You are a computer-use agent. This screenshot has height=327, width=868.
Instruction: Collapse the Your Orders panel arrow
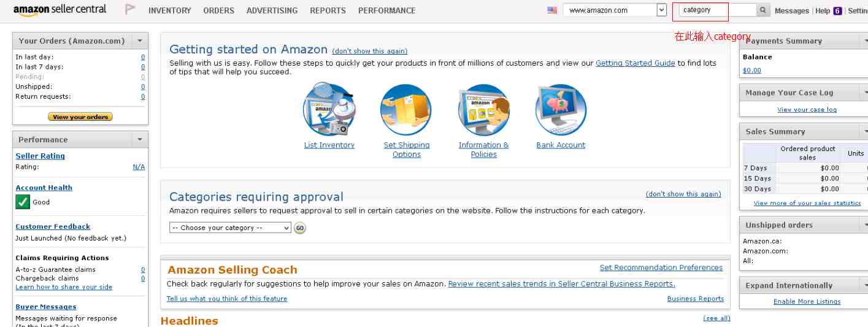click(140, 40)
